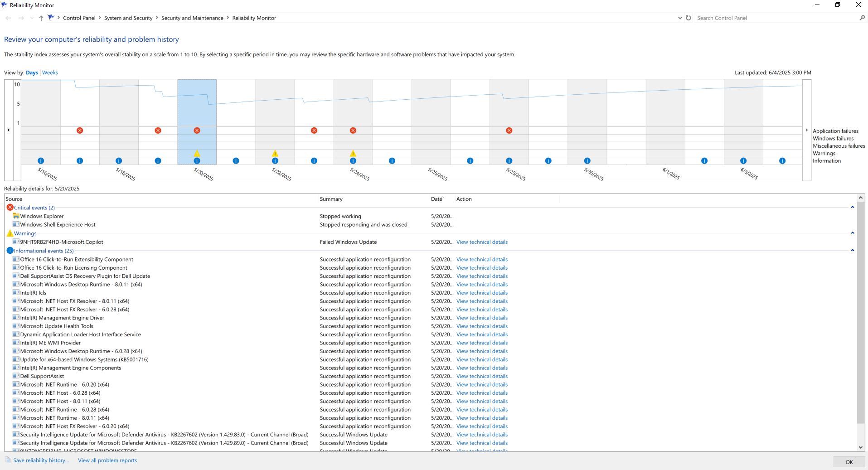
Task: Select the Days view option
Action: click(32, 73)
